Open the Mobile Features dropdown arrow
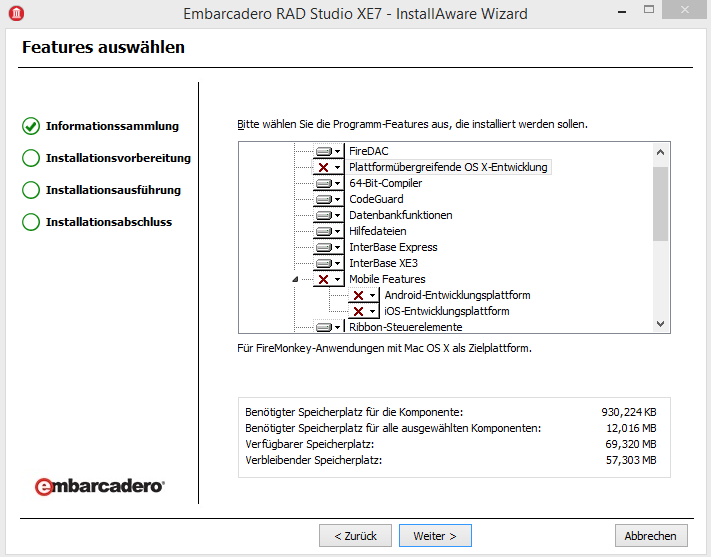 (x=337, y=279)
